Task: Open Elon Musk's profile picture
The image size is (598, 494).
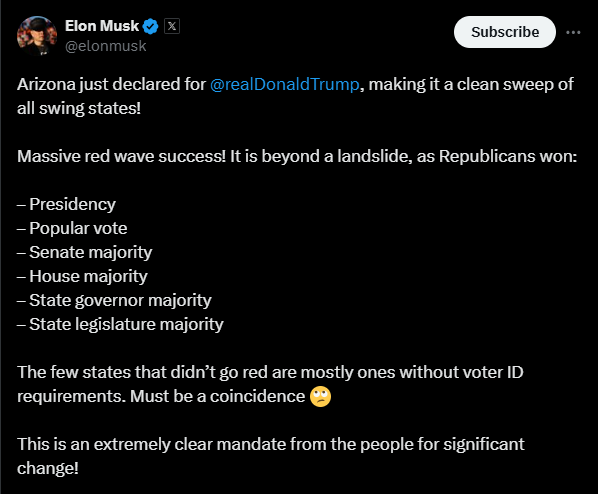Action: (37, 36)
